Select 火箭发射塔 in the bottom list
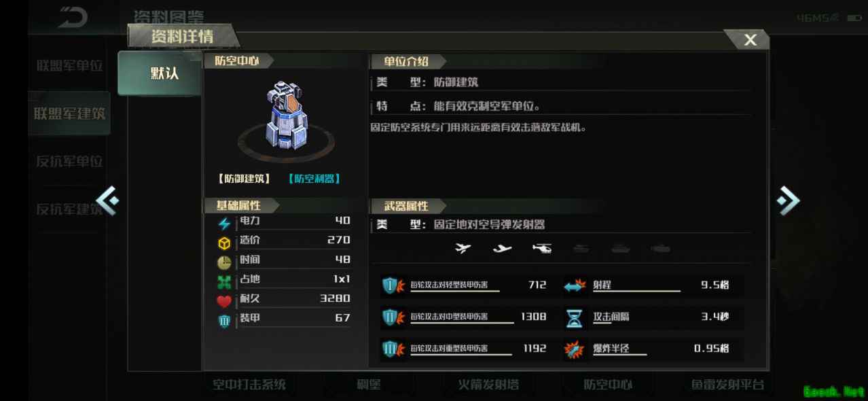 tap(488, 385)
